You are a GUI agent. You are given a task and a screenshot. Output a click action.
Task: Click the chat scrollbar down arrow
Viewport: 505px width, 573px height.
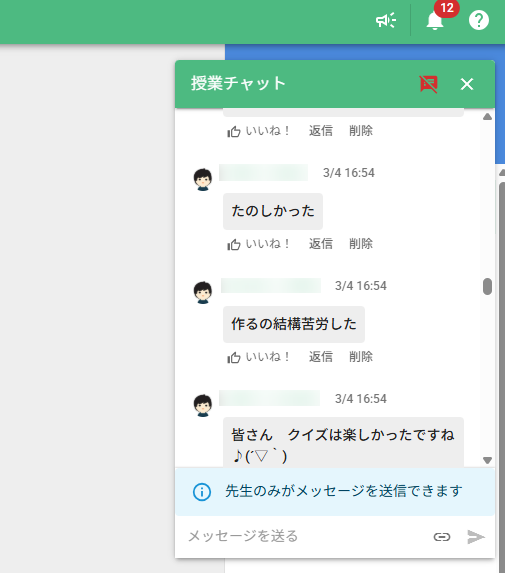[x=487, y=460]
